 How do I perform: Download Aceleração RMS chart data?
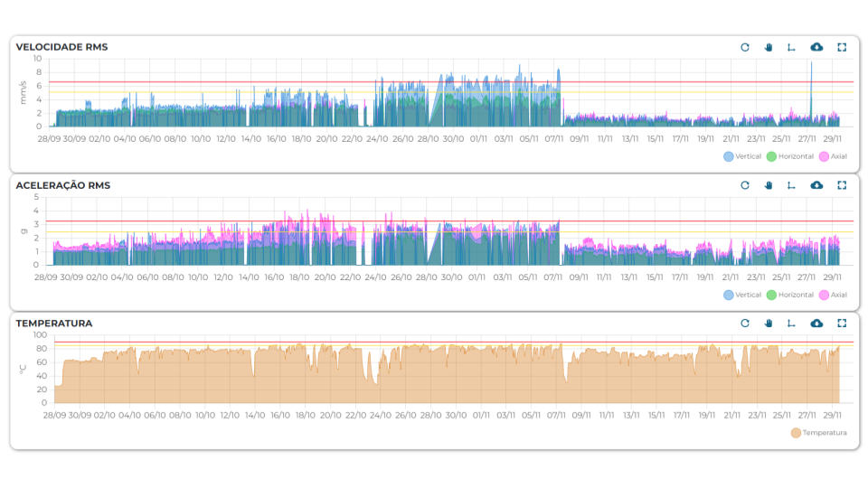click(816, 184)
